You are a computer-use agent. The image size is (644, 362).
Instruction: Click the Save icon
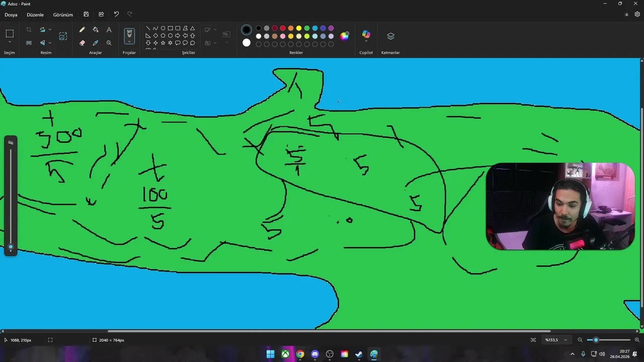[87, 15]
